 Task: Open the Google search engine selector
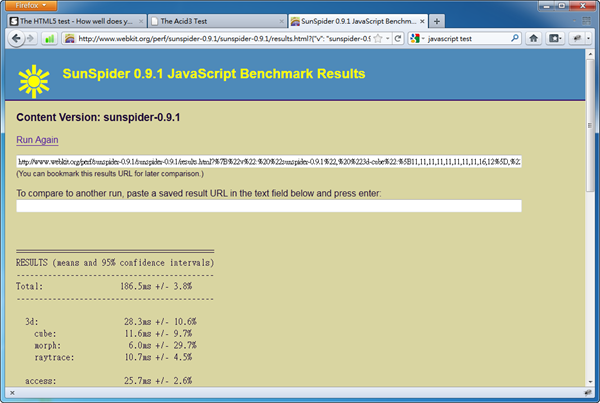[x=417, y=39]
